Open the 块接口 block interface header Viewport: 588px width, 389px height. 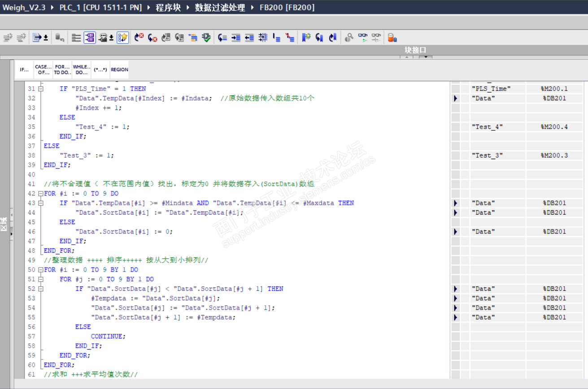point(415,50)
